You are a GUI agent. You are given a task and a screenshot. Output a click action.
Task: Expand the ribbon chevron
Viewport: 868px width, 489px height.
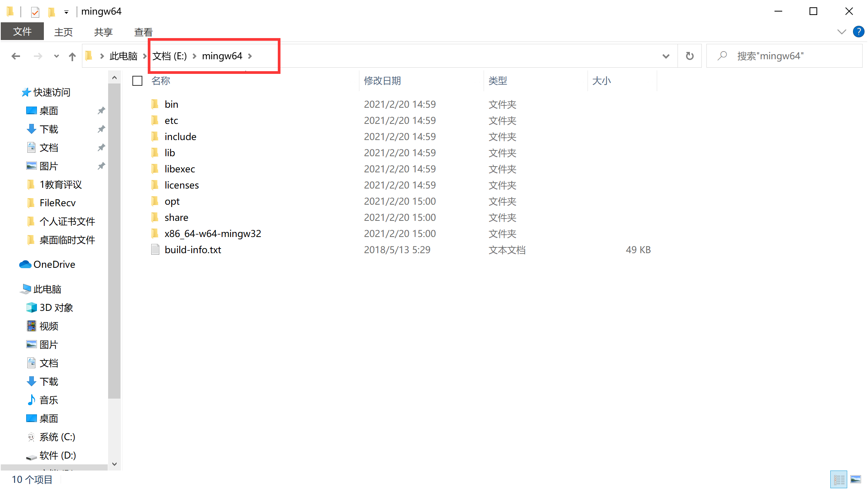pyautogui.click(x=841, y=32)
